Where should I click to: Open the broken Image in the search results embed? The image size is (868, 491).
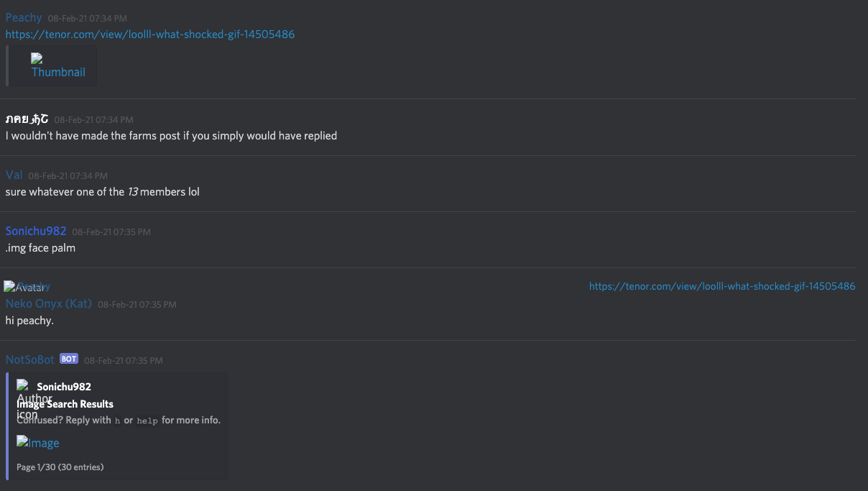click(38, 443)
